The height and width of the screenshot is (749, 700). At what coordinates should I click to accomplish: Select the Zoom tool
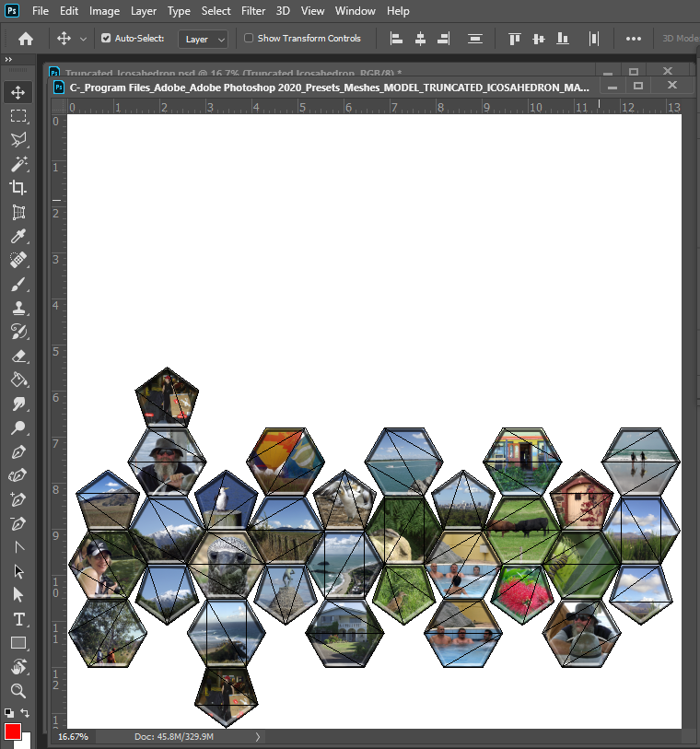click(x=18, y=691)
